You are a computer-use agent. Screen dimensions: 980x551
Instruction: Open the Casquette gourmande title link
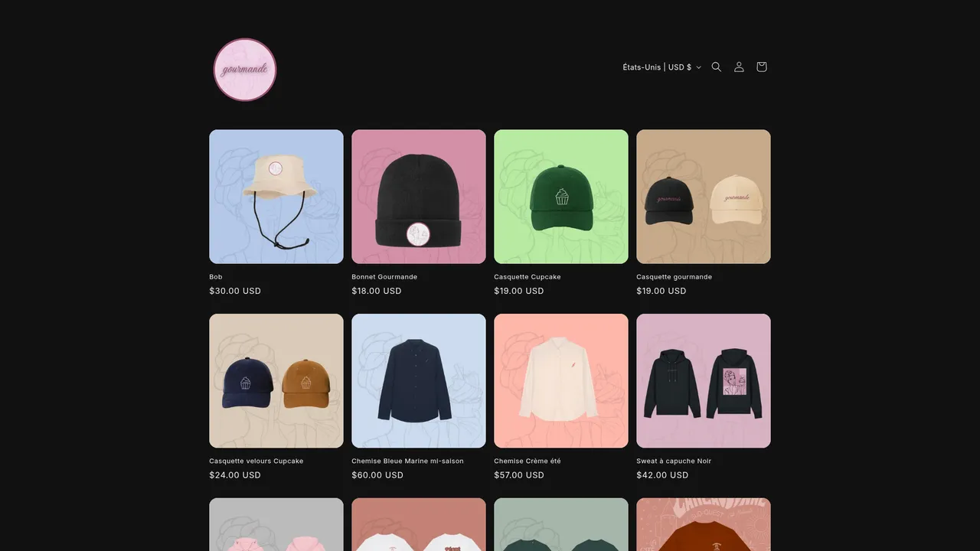pos(675,277)
